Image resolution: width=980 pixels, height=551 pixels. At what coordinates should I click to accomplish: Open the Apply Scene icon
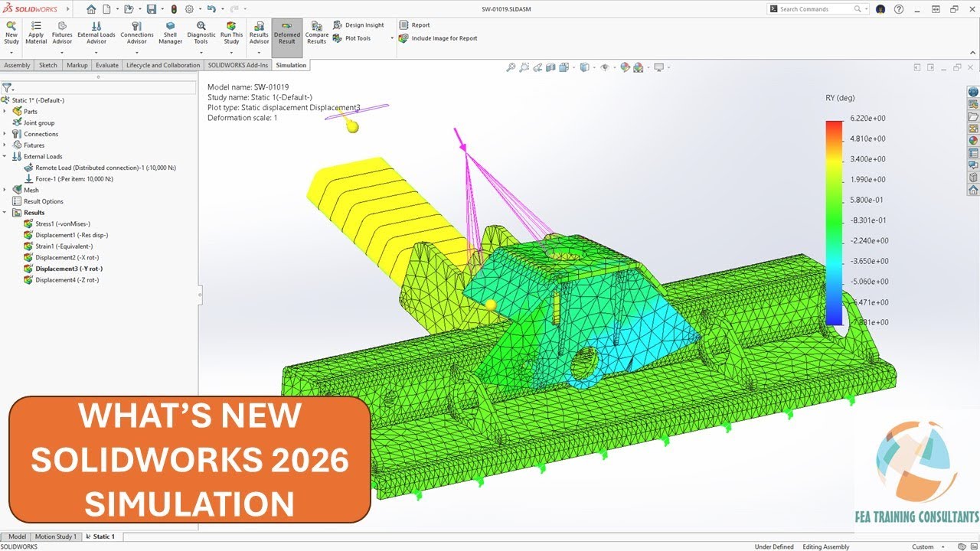pyautogui.click(x=637, y=67)
